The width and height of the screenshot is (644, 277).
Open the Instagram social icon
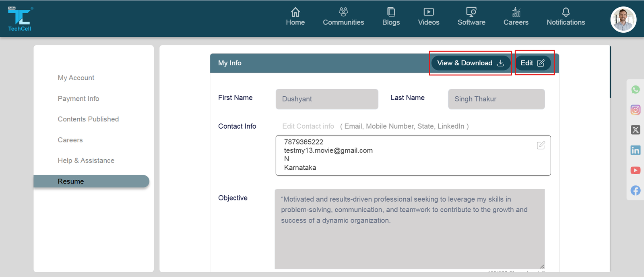[x=636, y=110]
